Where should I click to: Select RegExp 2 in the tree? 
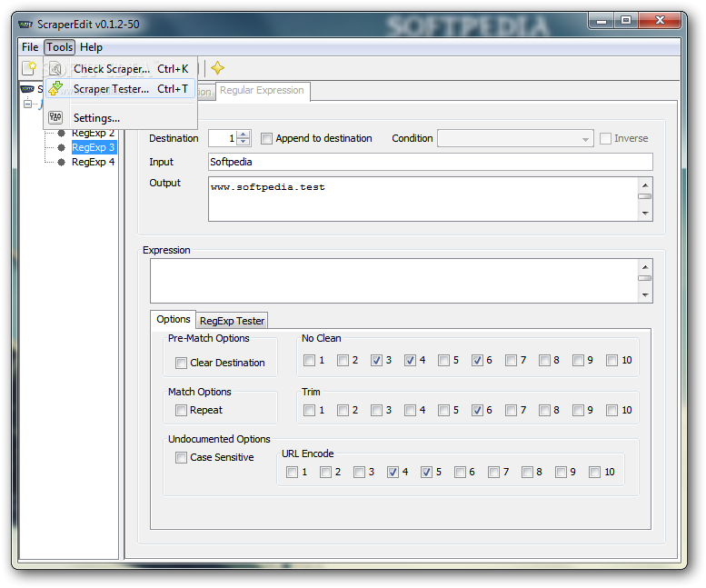click(94, 133)
